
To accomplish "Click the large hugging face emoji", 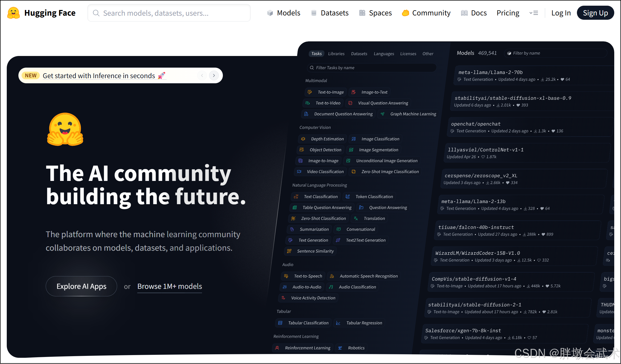I will pos(65,129).
